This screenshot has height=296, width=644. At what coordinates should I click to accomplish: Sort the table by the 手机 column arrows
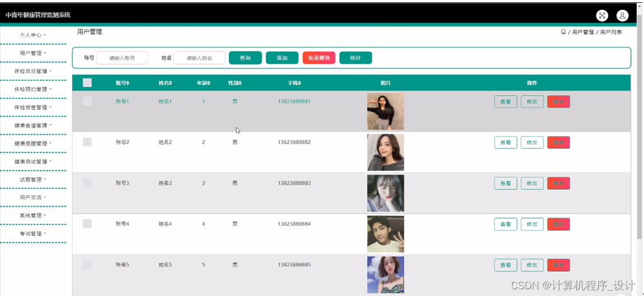point(300,83)
